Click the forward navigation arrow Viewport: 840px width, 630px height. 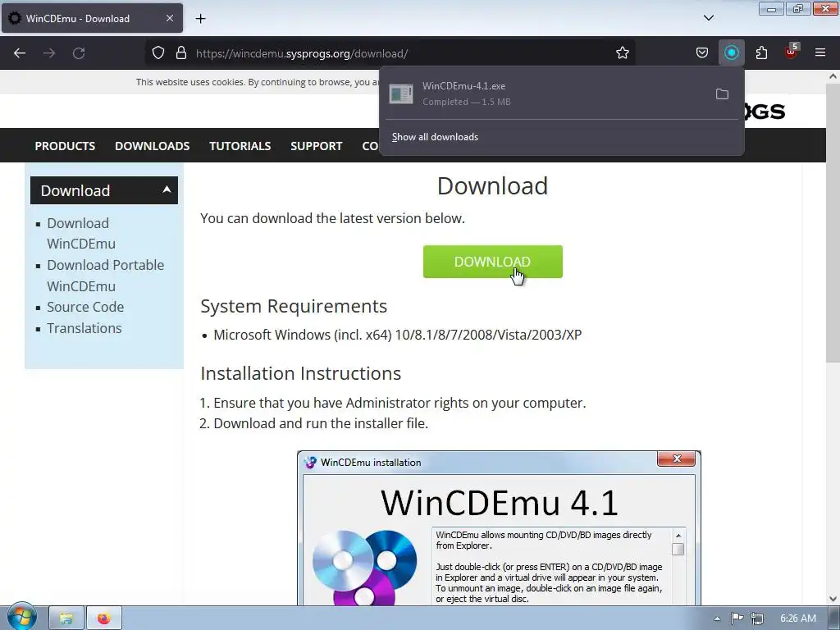49,53
